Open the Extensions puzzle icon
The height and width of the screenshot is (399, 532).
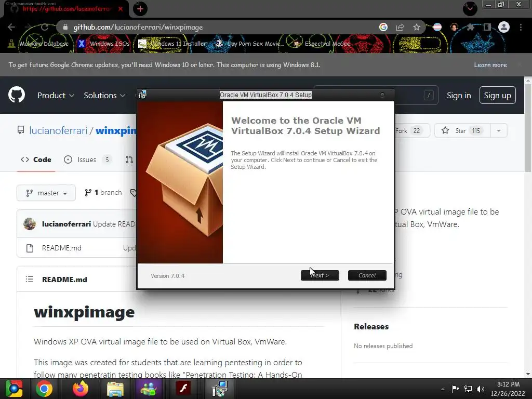point(470,27)
